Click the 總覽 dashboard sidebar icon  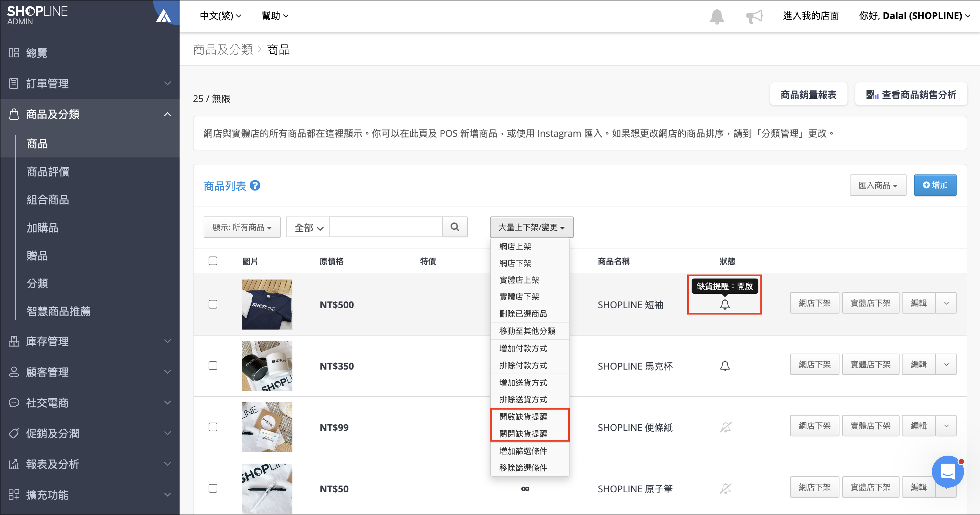point(14,52)
